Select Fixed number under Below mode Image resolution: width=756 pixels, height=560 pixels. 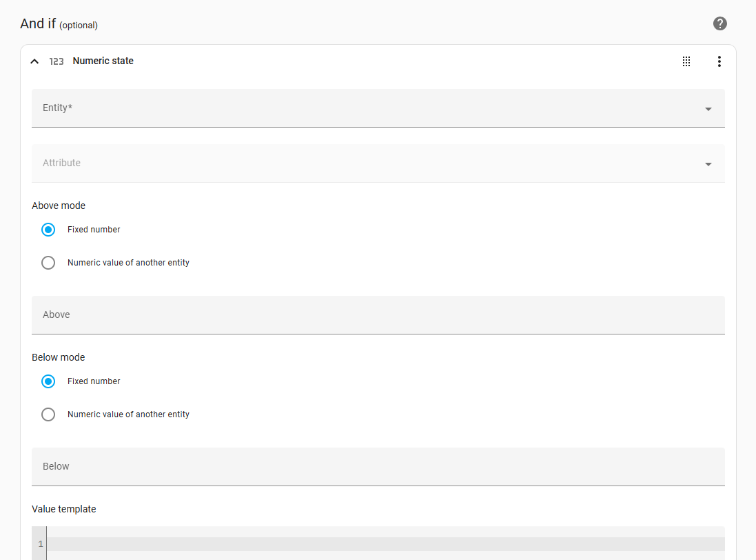pyautogui.click(x=48, y=381)
